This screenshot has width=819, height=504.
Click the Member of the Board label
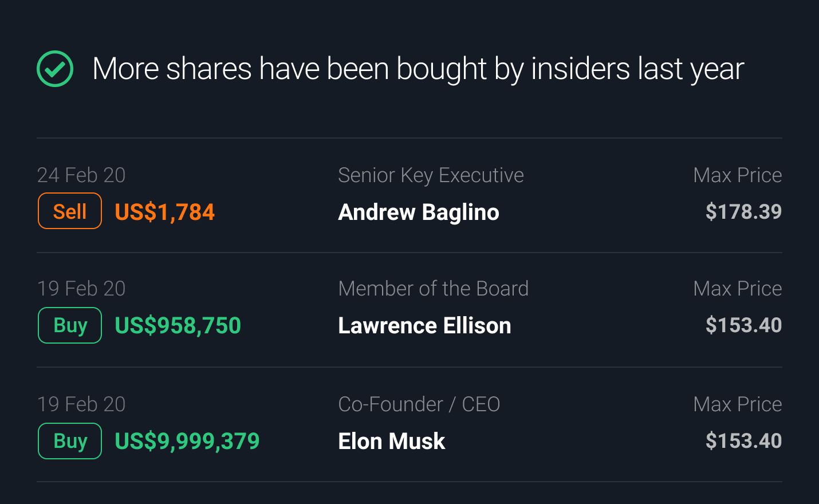(x=433, y=289)
